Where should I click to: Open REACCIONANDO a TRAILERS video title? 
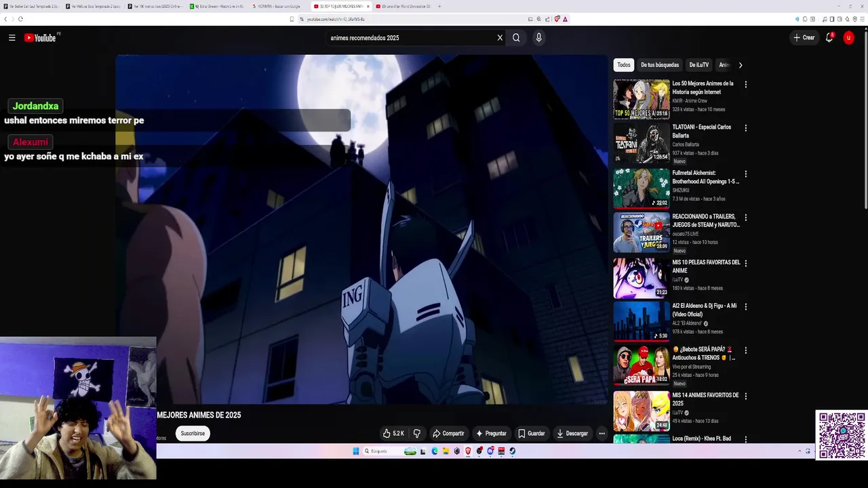click(706, 220)
